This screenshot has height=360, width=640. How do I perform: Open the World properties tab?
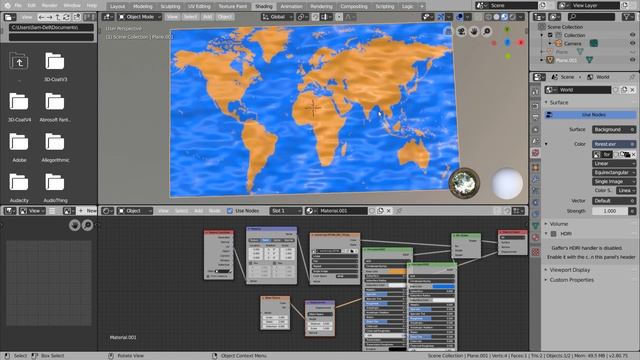coord(536,153)
